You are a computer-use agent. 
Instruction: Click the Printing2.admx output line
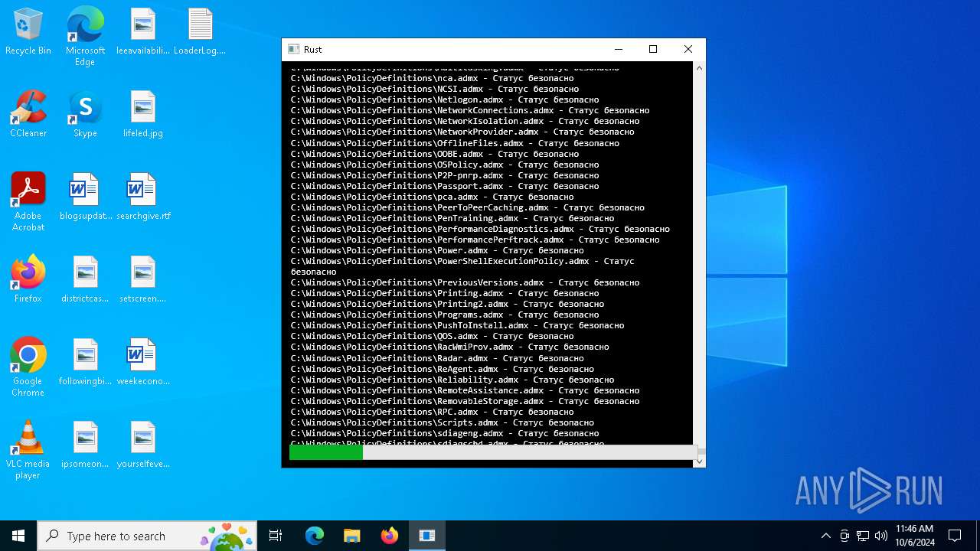point(447,304)
